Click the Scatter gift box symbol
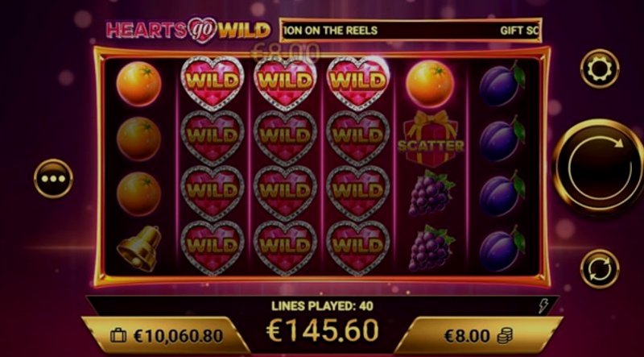This screenshot has height=357, width=644. [x=431, y=139]
